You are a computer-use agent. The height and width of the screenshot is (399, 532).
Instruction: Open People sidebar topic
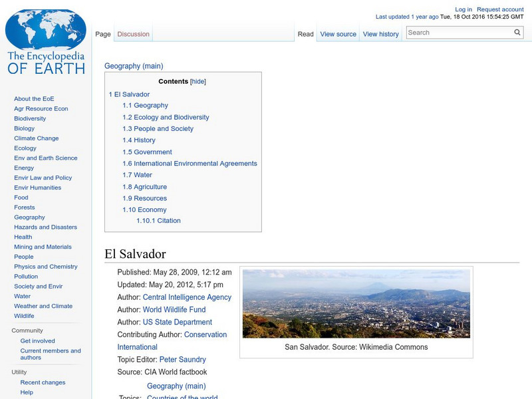pyautogui.click(x=24, y=257)
